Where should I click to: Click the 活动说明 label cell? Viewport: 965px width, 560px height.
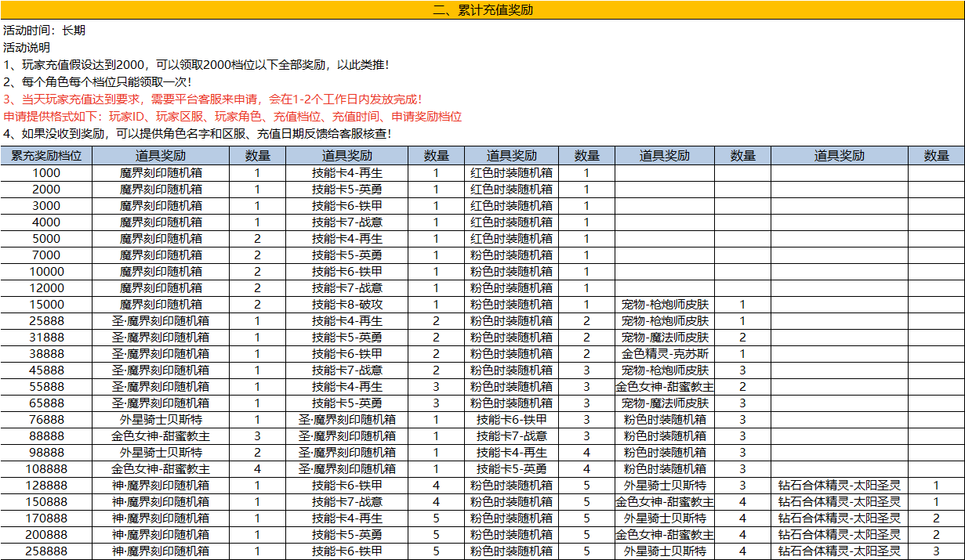[x=27, y=48]
